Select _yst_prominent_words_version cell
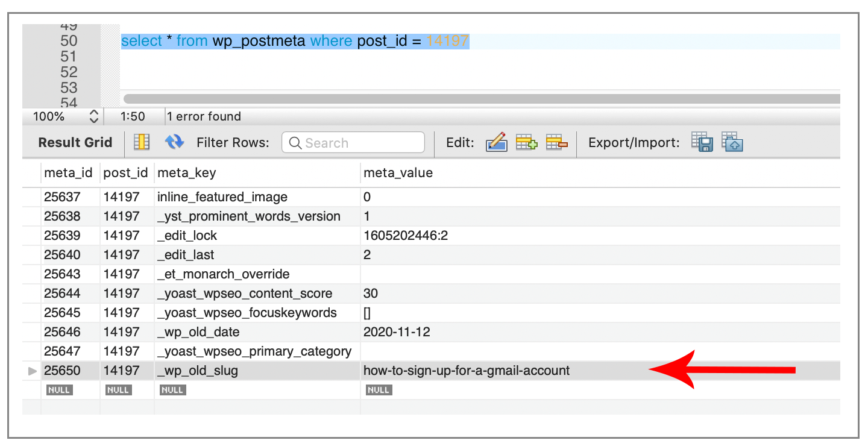The width and height of the screenshot is (868, 446). tap(257, 216)
